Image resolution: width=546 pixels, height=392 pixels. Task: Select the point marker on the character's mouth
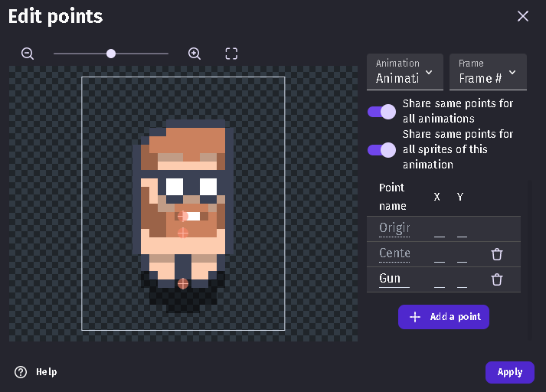[x=183, y=217]
